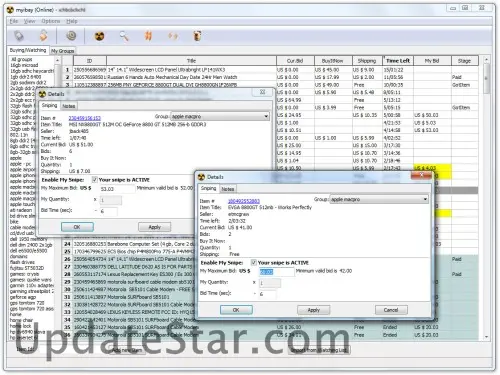Sort table by ID column header
This screenshot has height=375, width=500.
point(89,61)
